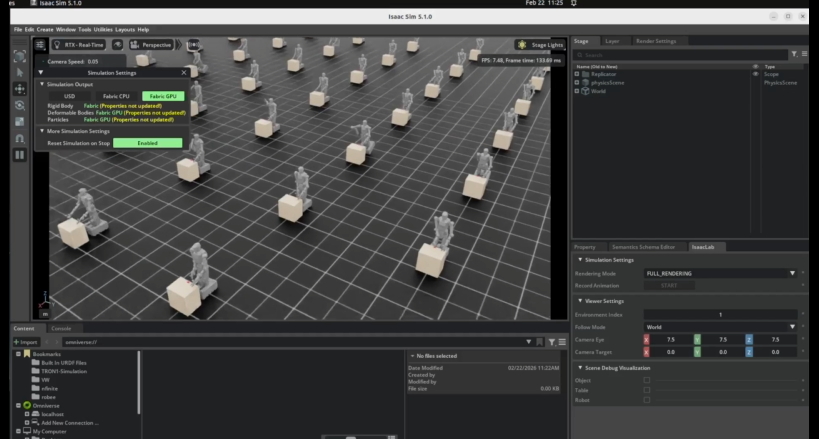Close the Simulation Settings popup
The height and width of the screenshot is (439, 819).
coord(182,73)
